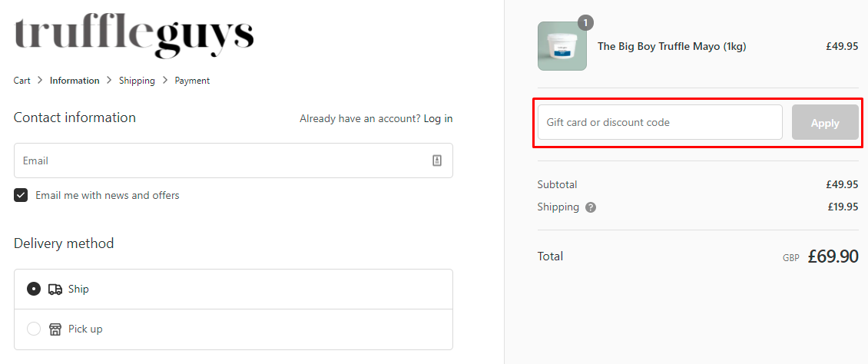Choose the Pick up radio button
The image size is (868, 364).
point(34,329)
